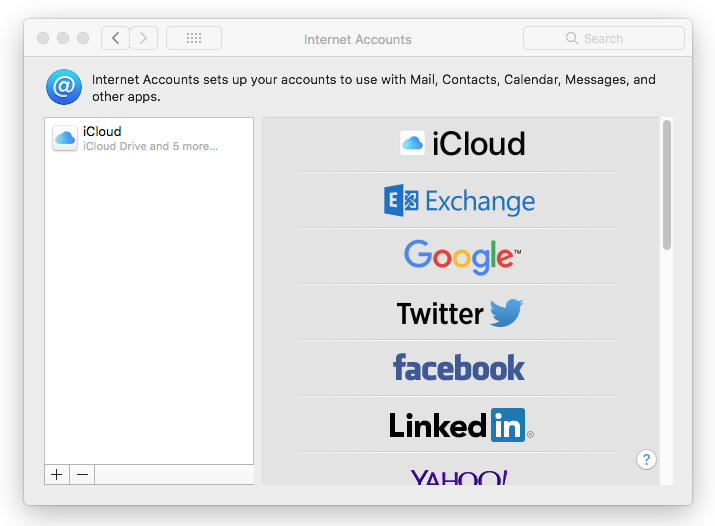Screen dimensions: 715x526
Task: Click the blue @ Internet Accounts icon
Action: [x=64, y=87]
